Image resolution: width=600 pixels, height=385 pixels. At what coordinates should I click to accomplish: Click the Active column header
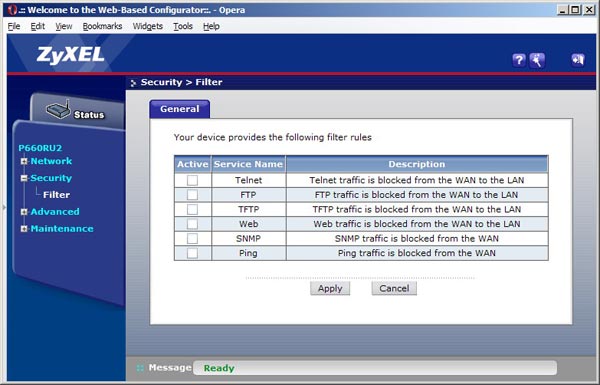click(x=192, y=164)
